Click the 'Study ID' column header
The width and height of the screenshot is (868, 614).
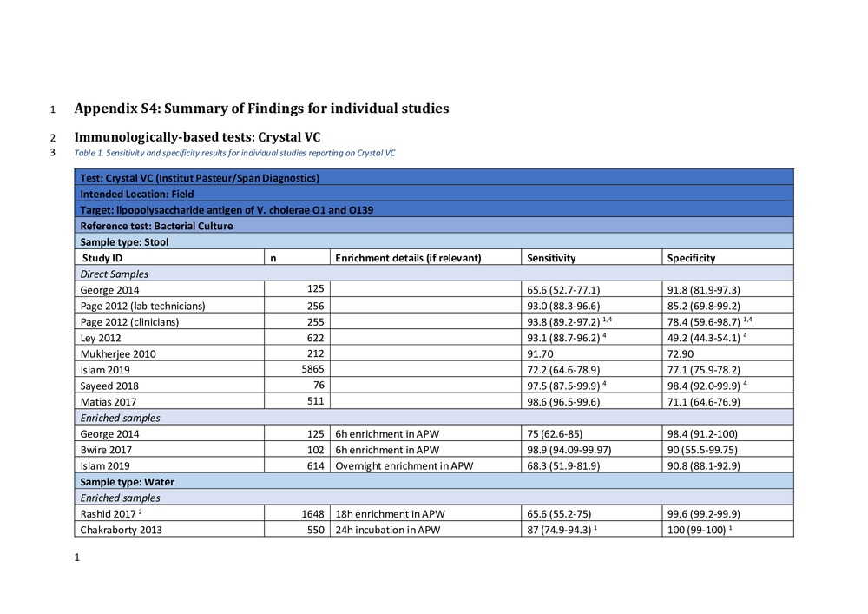[102, 258]
